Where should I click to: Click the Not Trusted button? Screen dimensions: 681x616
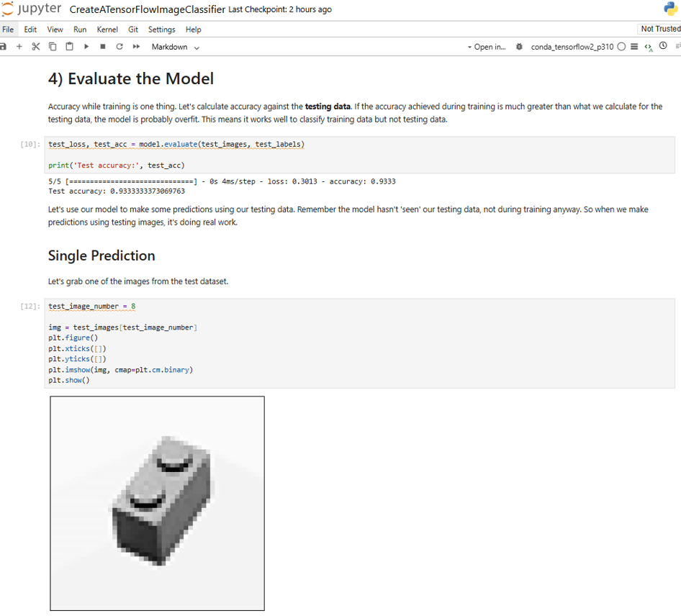click(x=659, y=29)
